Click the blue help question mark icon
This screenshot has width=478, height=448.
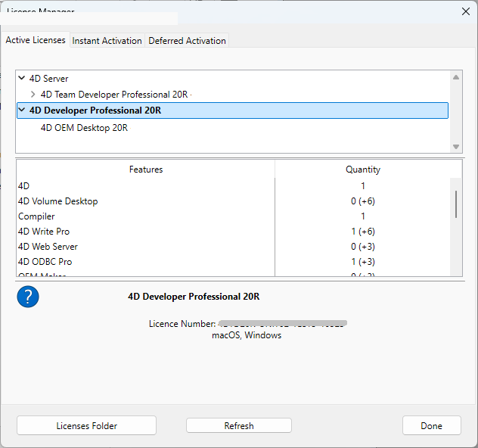tap(28, 297)
